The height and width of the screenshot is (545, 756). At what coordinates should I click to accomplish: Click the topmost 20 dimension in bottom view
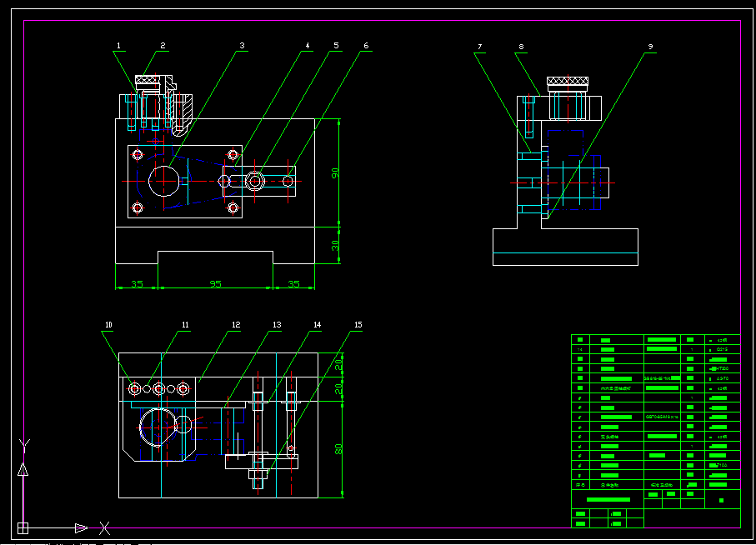coord(338,364)
